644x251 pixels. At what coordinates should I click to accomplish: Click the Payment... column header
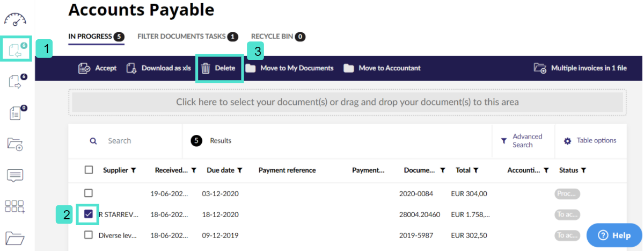(x=369, y=170)
